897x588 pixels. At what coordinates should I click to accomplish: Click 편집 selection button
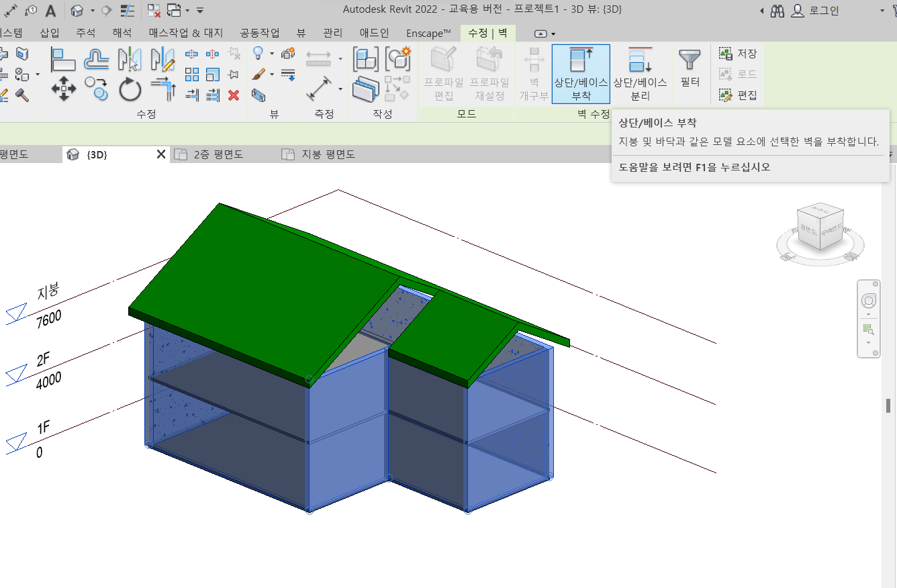(738, 95)
